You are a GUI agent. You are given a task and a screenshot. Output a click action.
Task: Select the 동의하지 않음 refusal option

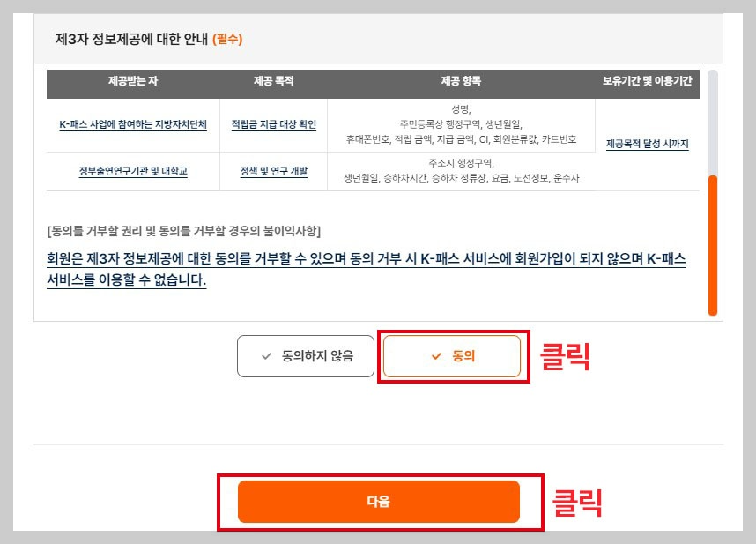(x=305, y=355)
